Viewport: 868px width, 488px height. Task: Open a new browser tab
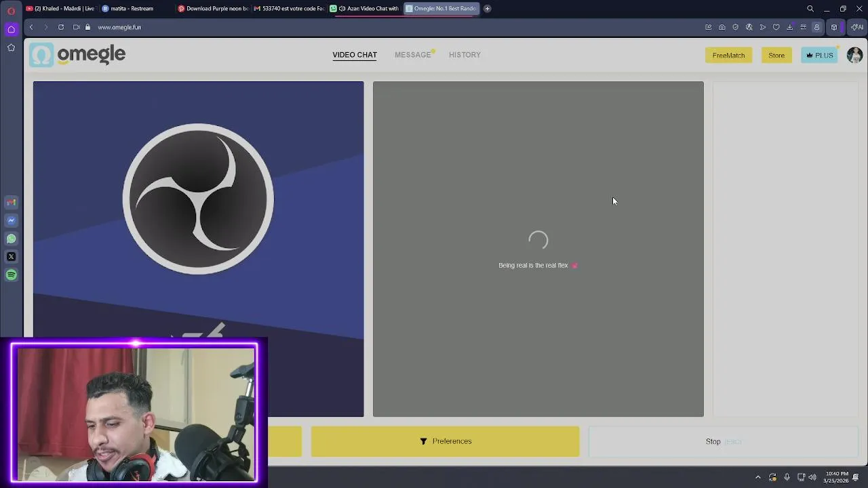487,9
